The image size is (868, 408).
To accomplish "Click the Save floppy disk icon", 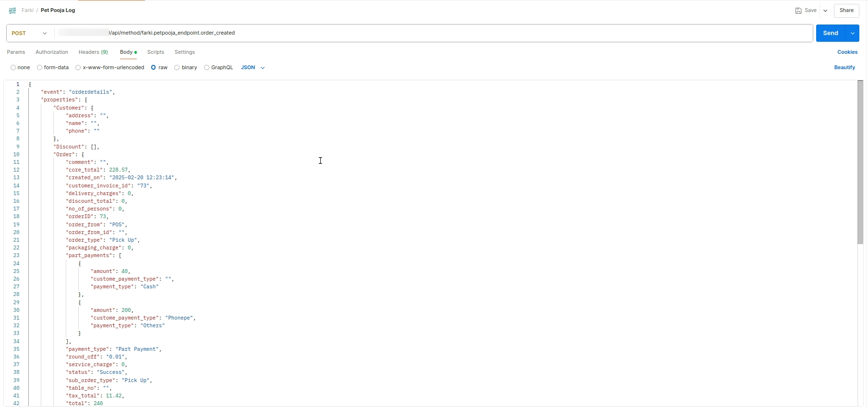I will (798, 11).
